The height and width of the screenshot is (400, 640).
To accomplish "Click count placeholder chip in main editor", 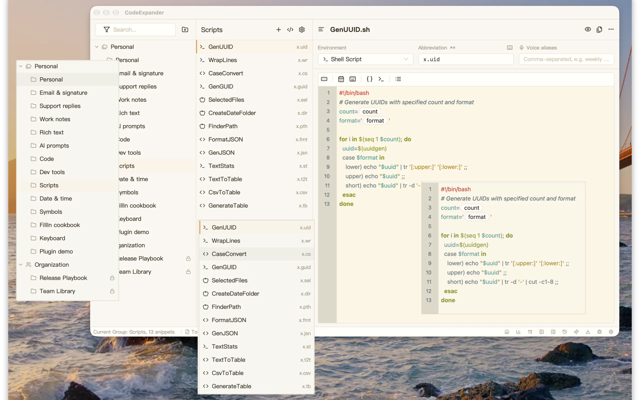I will coord(370,111).
